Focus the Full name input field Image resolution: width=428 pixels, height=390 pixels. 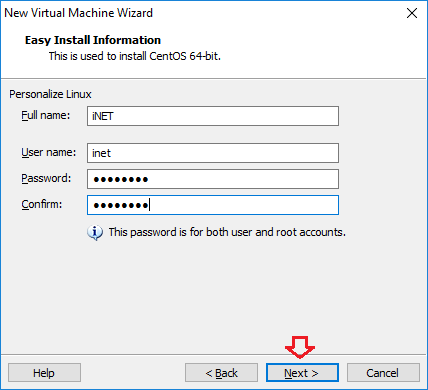[x=213, y=116]
